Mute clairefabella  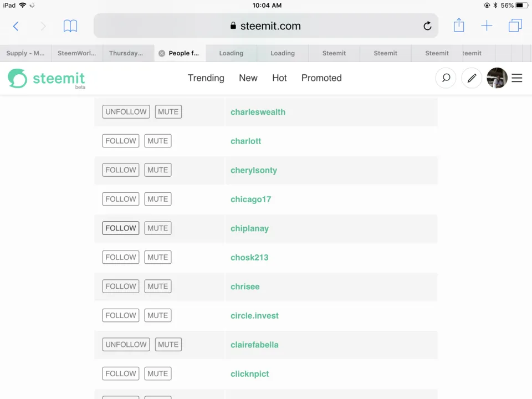coord(168,344)
